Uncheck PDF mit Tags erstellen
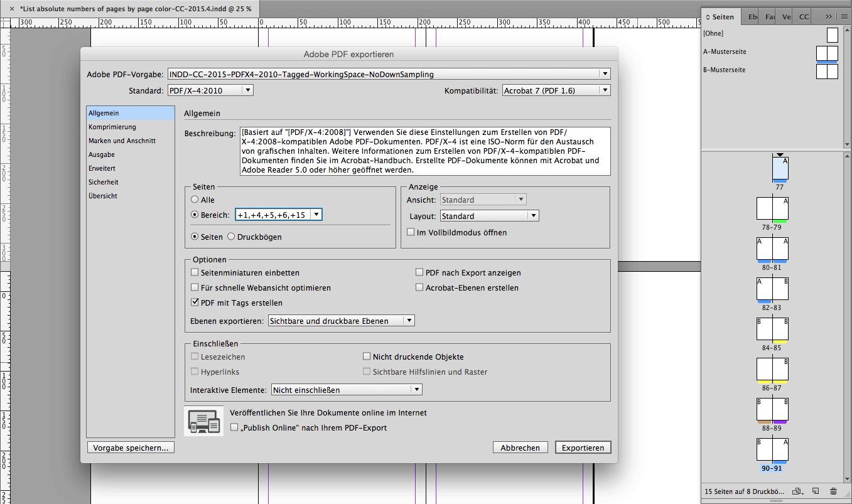852x504 pixels. tap(195, 303)
